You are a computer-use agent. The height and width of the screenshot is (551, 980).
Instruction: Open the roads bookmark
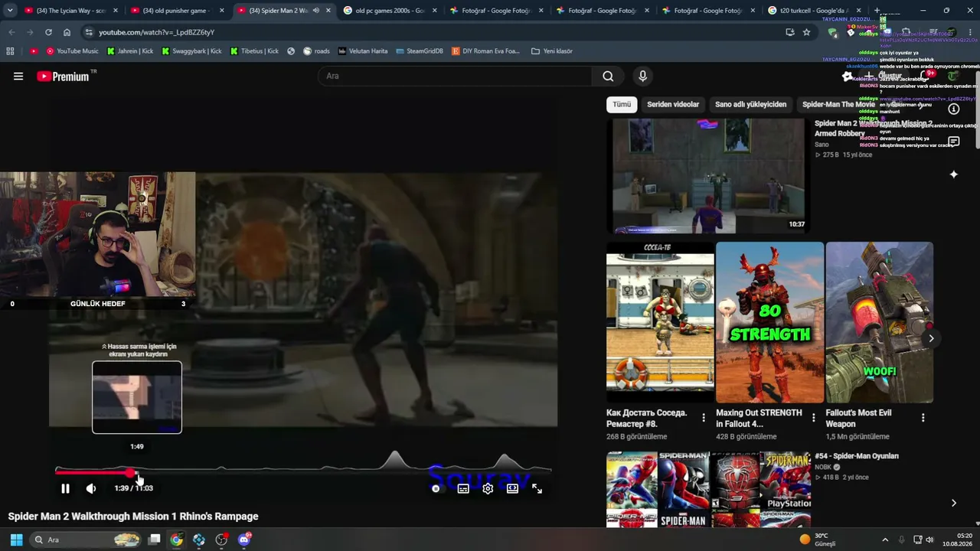[x=316, y=51]
